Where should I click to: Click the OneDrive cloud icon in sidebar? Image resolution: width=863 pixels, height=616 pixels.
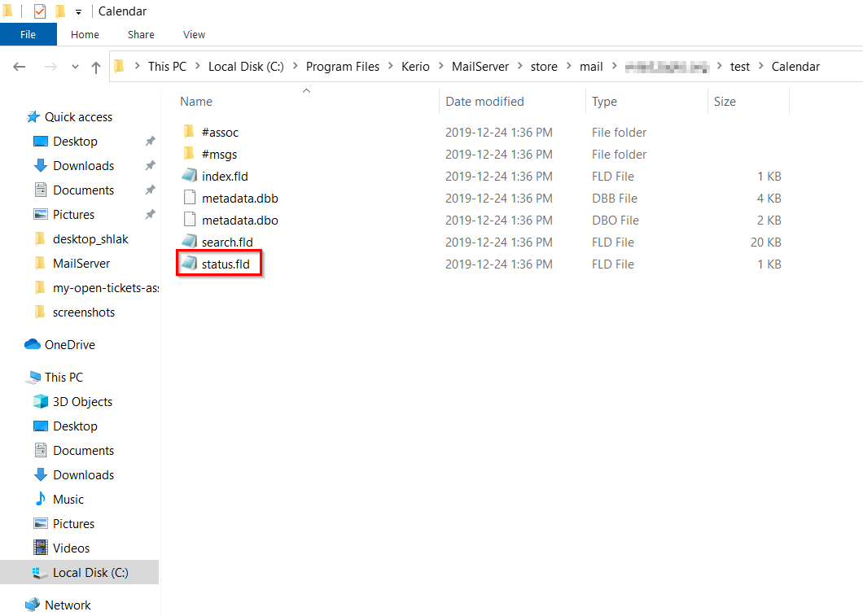tap(33, 344)
